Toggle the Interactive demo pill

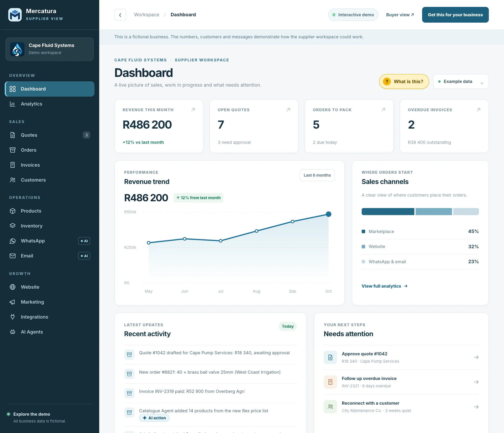353,15
